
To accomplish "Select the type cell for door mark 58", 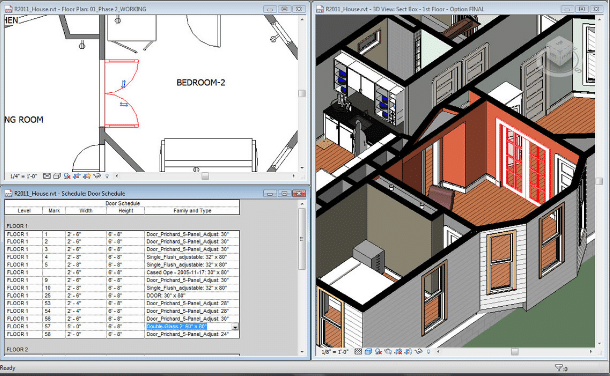I will pos(192,334).
